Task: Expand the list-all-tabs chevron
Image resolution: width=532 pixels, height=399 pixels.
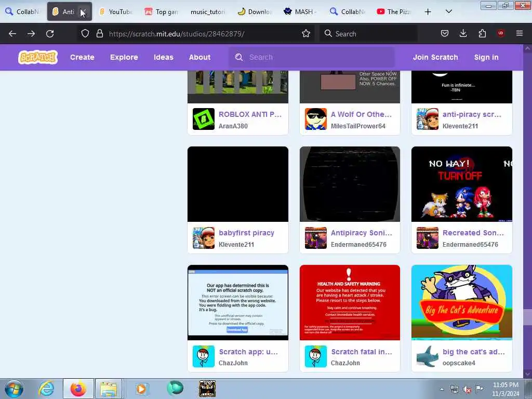Action: coord(448,12)
